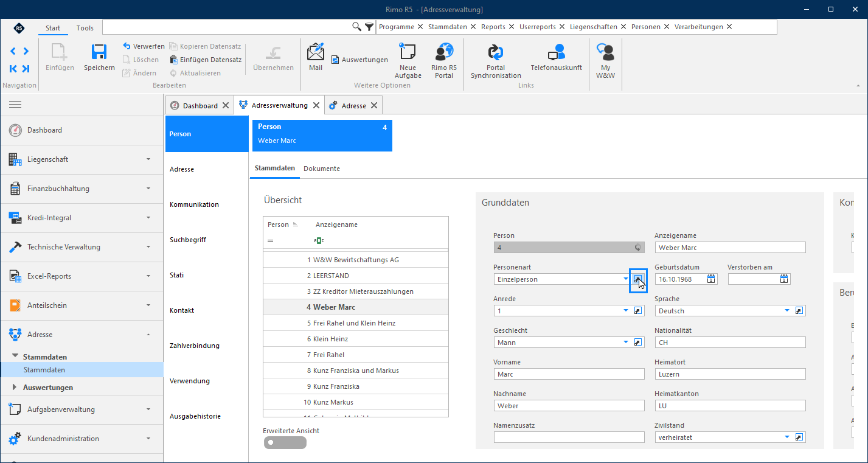The image size is (868, 463).
Task: Open Geschlecht dropdown arrow
Action: (x=625, y=343)
